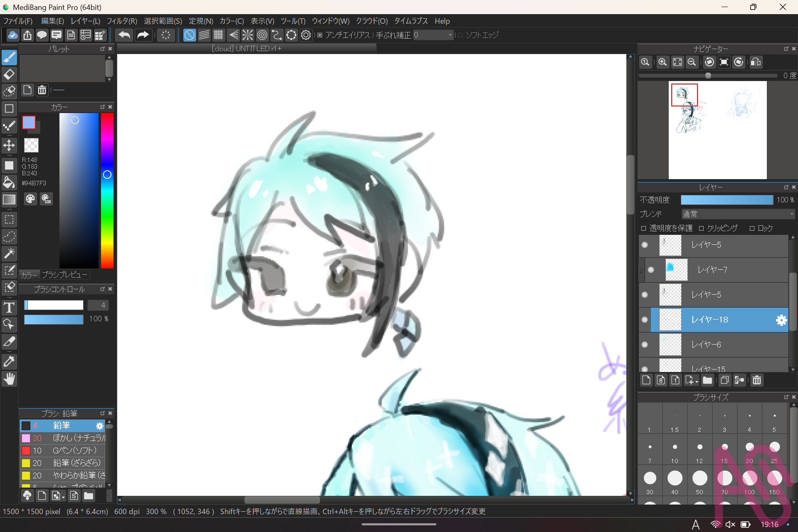This screenshot has height=532, width=798.
Task: Select the Move tool
Action: (9, 145)
